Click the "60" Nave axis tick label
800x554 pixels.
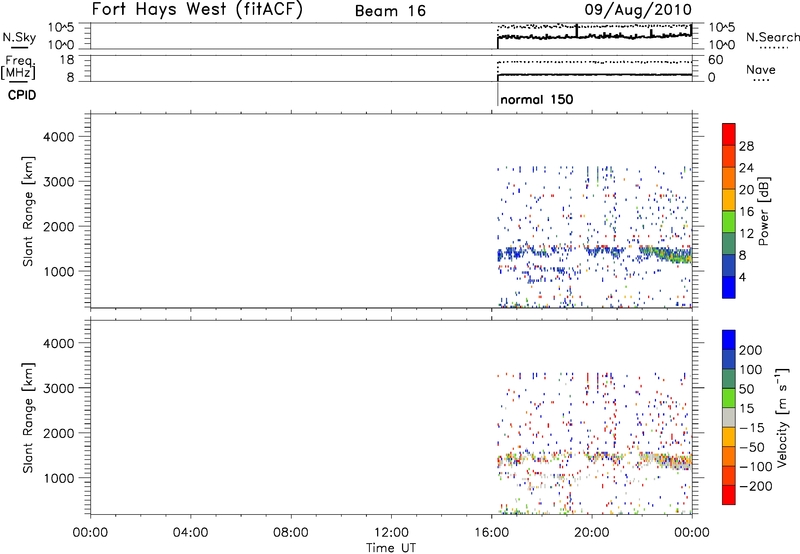715,60
